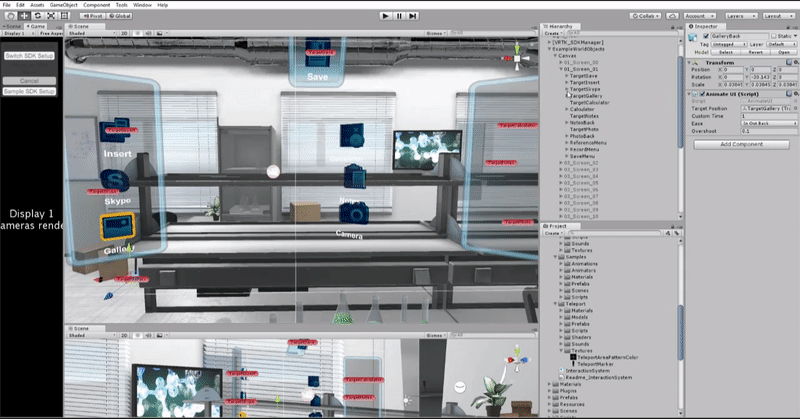Toggle scene audio in upper Scene view
The height and width of the screenshot is (419, 800).
(148, 33)
